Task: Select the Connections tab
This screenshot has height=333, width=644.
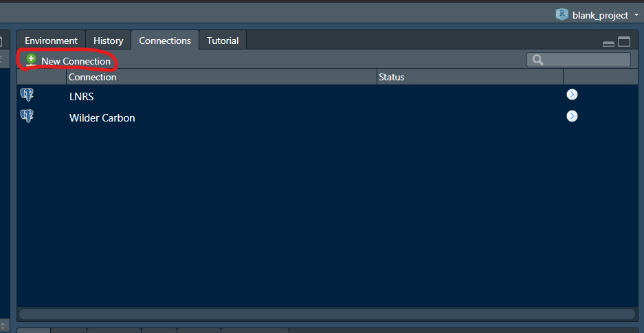Action: (165, 41)
